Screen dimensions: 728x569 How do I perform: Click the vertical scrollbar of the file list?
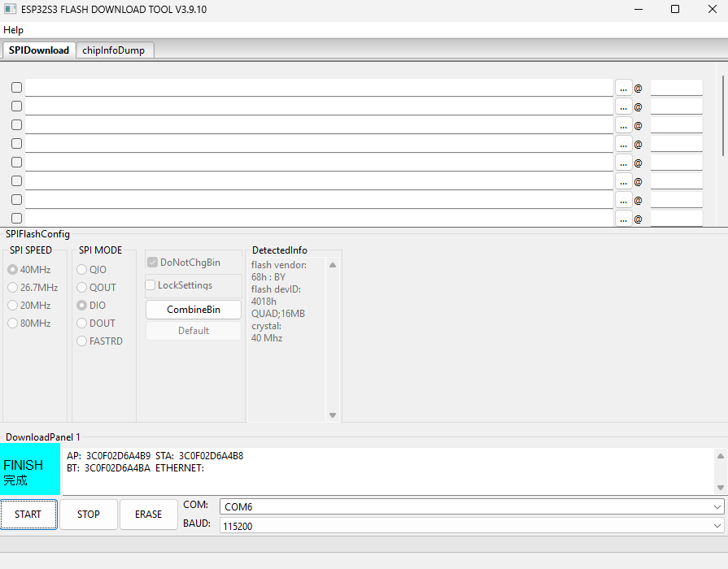pos(723,116)
